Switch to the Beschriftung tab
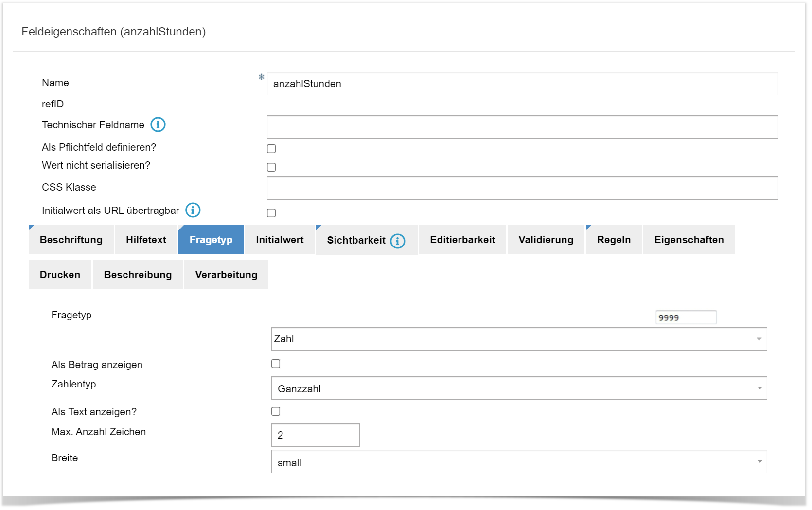Viewport: 812px width, 510px height. click(71, 240)
